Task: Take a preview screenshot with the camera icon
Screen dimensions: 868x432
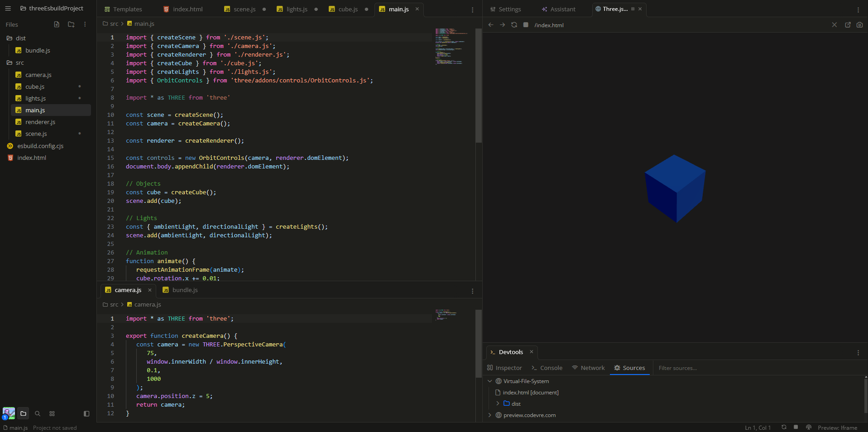Action: click(x=859, y=25)
